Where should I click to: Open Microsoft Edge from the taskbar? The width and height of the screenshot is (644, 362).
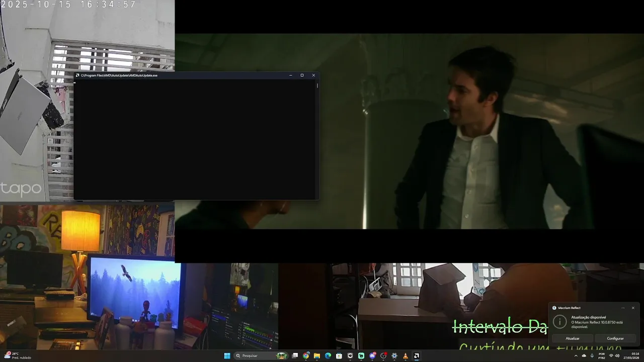[328, 356]
